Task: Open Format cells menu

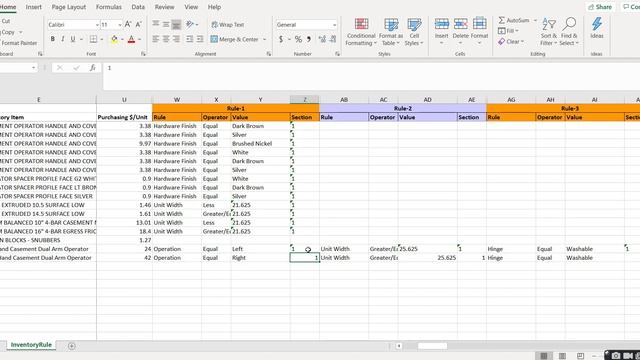Action: click(479, 31)
